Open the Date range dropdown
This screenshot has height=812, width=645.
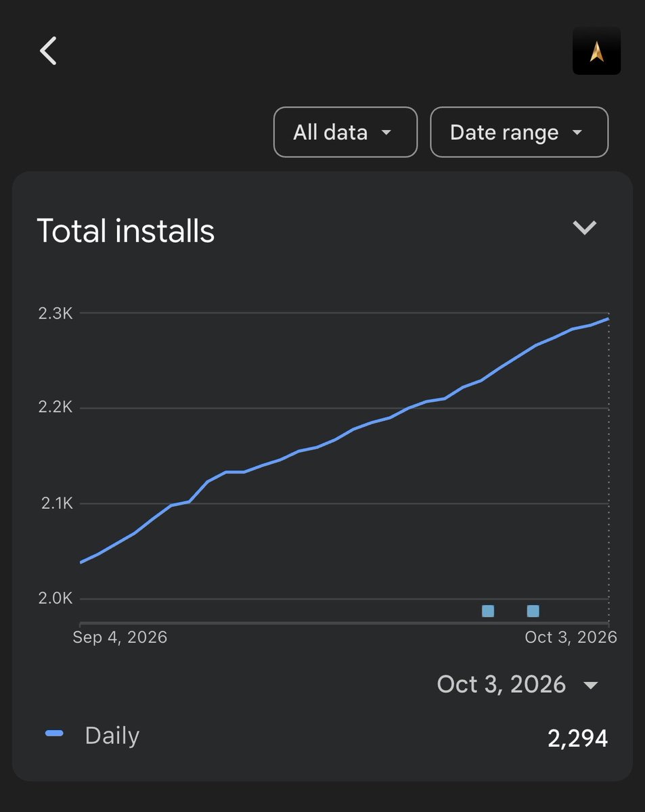pos(519,132)
